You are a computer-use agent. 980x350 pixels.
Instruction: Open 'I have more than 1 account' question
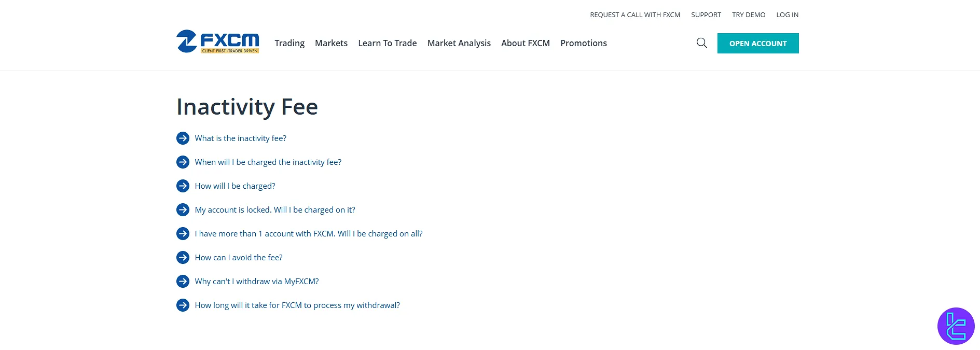pos(309,234)
